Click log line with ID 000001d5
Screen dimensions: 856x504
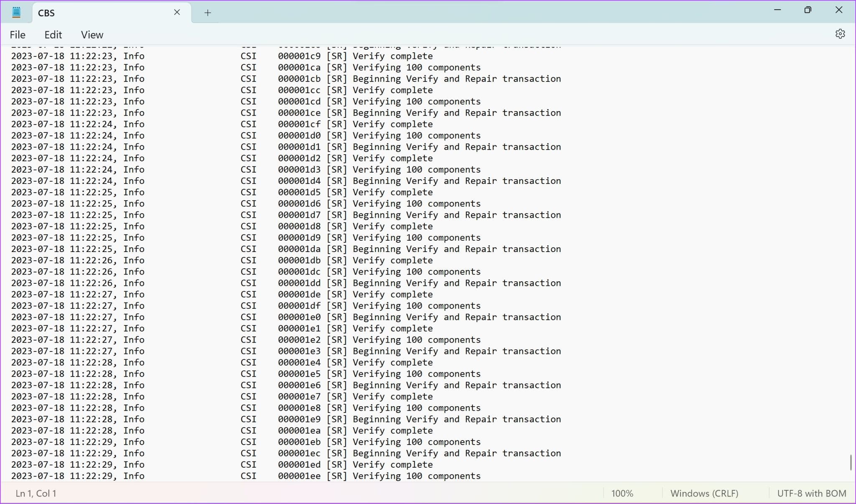222,192
